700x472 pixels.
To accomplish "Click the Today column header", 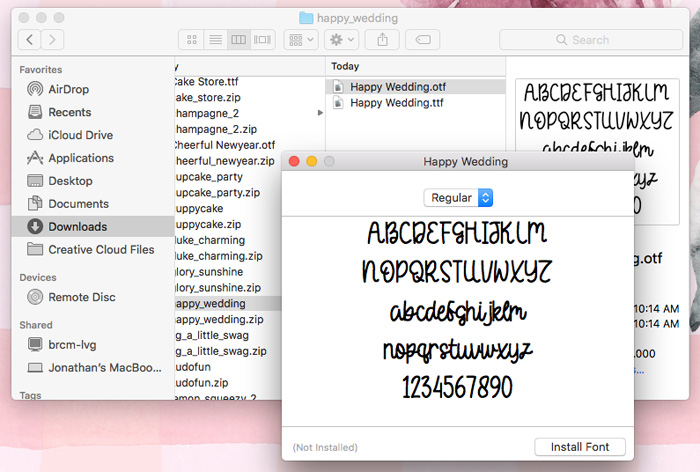I will click(415, 66).
